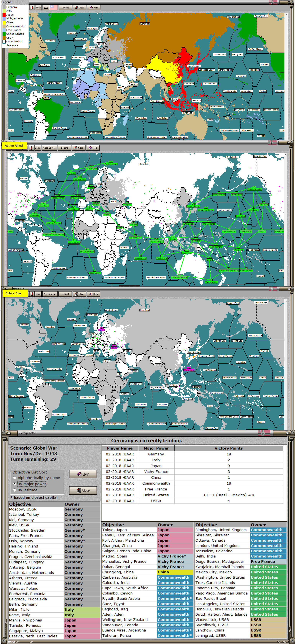Click the 'Moscow, USSR' objective row
295x644 pixels.
54,509
